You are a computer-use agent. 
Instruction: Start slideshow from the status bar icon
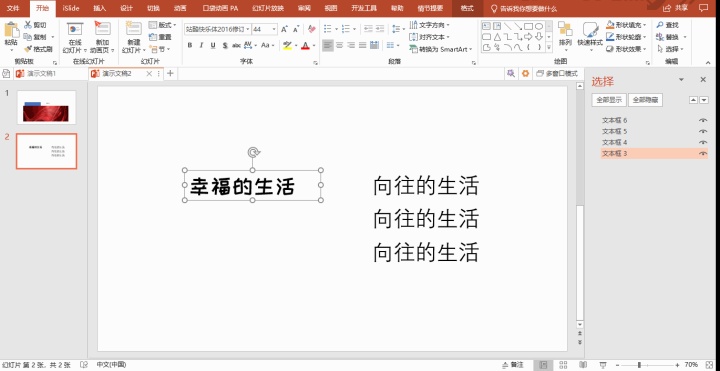point(602,365)
